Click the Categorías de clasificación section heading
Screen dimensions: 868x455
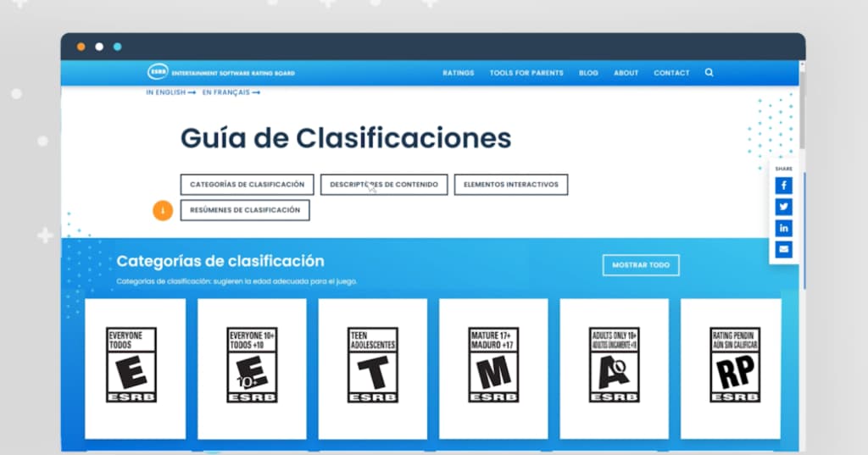point(220,261)
